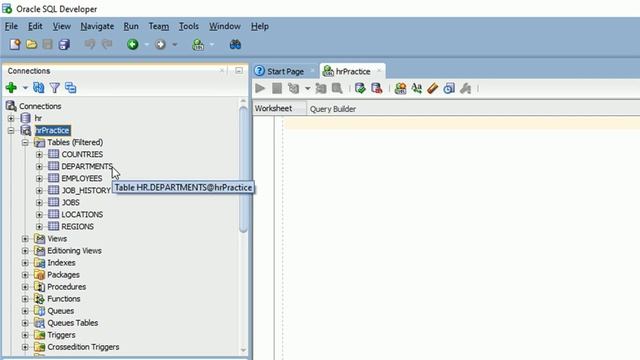Click the SQL History icon
Image resolution: width=640 pixels, height=360 pixels.
(x=449, y=88)
